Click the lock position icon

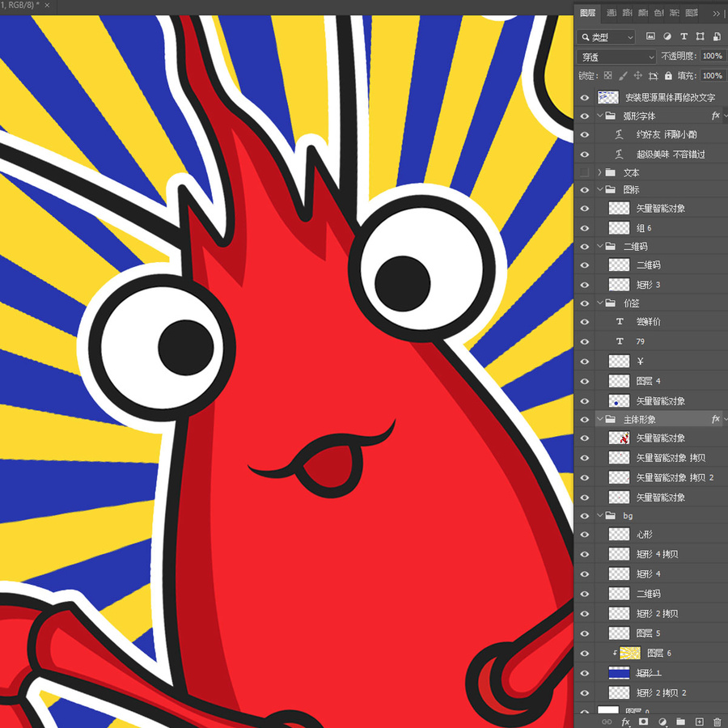tap(638, 76)
